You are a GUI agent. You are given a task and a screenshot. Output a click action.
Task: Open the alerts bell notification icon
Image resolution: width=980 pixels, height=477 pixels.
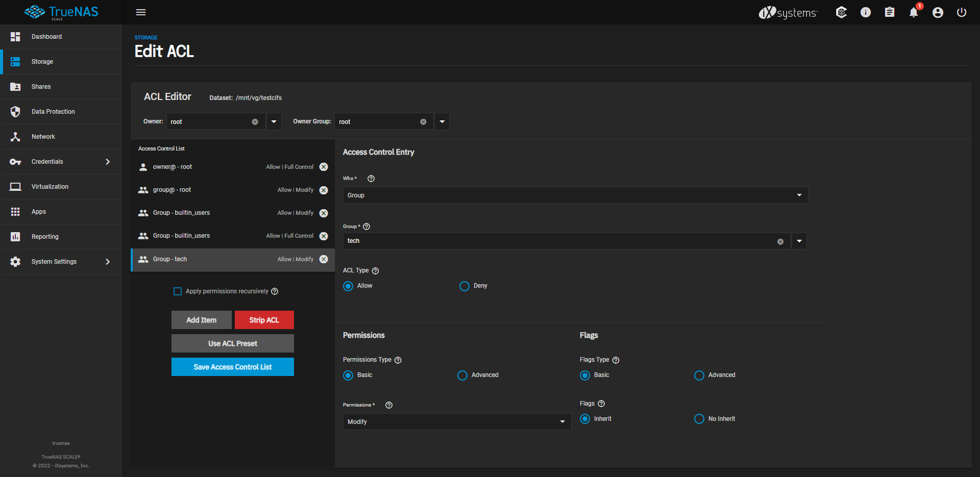pos(913,13)
